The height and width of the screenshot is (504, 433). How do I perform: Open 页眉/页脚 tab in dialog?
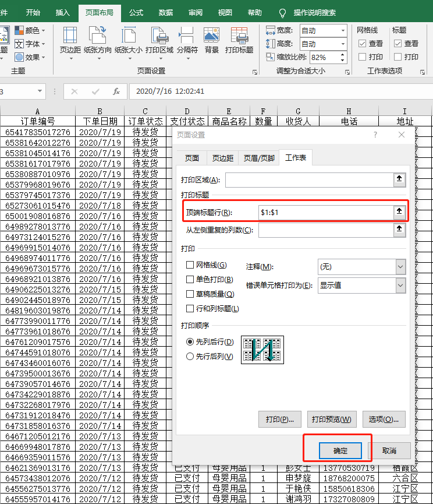(x=259, y=158)
